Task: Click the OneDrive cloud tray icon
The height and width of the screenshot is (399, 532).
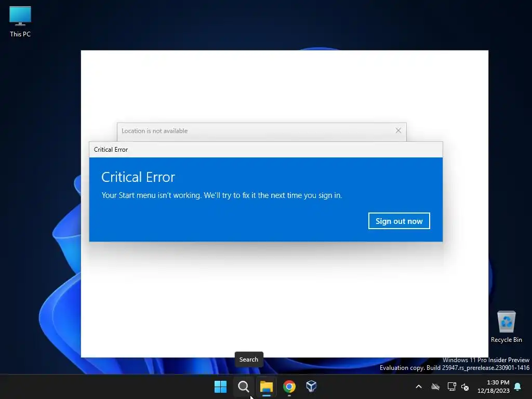Action: [435, 387]
